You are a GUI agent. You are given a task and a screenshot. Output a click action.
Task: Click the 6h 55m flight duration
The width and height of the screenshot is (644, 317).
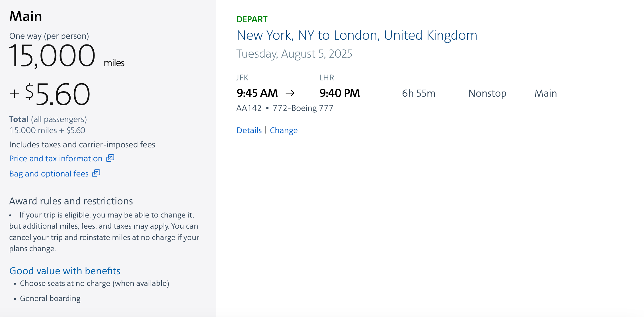(419, 93)
